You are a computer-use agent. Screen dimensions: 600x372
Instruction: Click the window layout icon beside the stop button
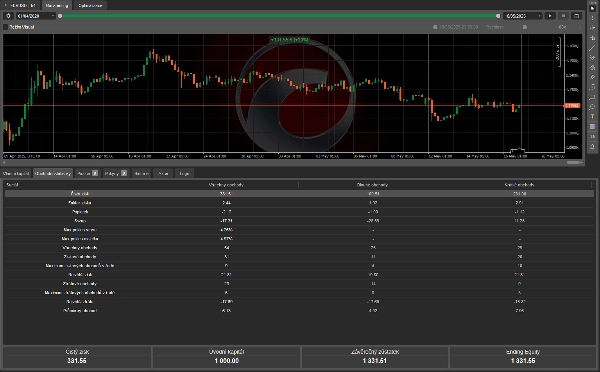tap(576, 16)
